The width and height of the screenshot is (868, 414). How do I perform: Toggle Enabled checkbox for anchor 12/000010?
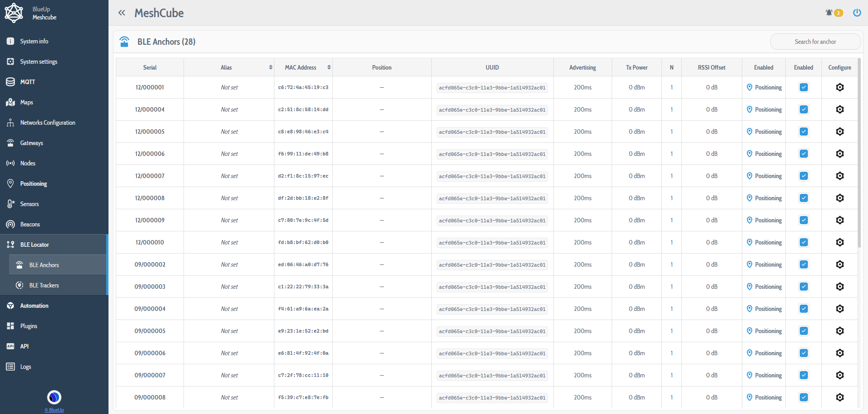pos(803,242)
